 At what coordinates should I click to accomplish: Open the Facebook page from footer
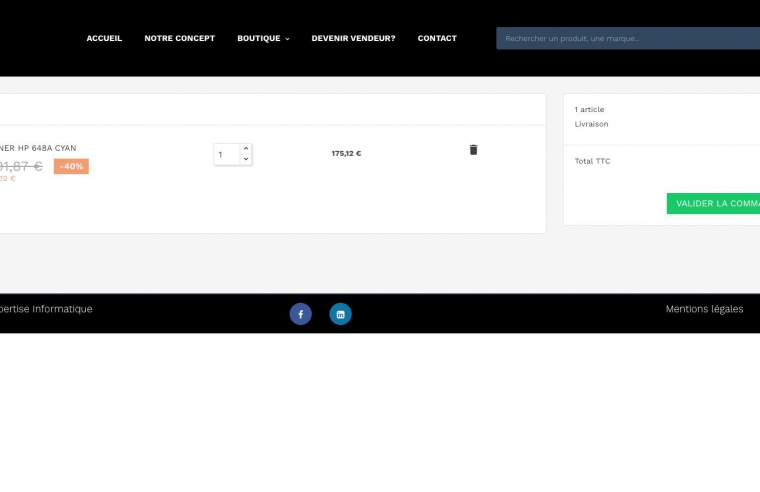pos(300,314)
